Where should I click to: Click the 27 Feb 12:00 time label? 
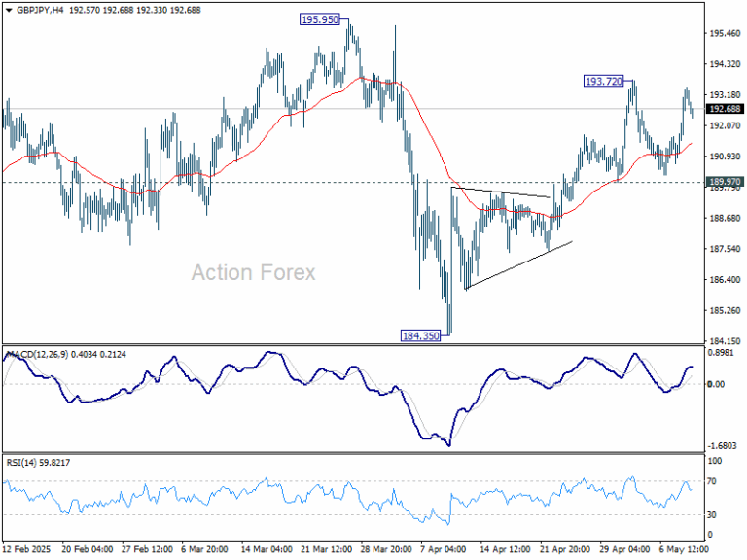147,549
